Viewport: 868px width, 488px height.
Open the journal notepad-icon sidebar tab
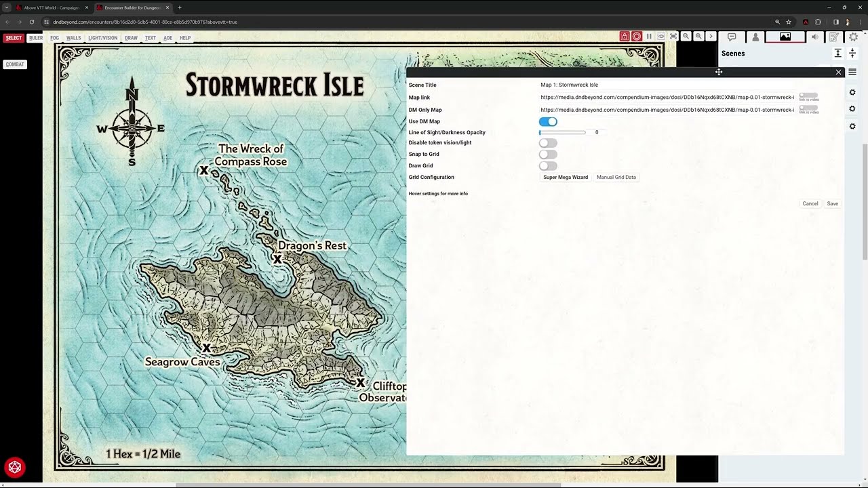pyautogui.click(x=834, y=37)
